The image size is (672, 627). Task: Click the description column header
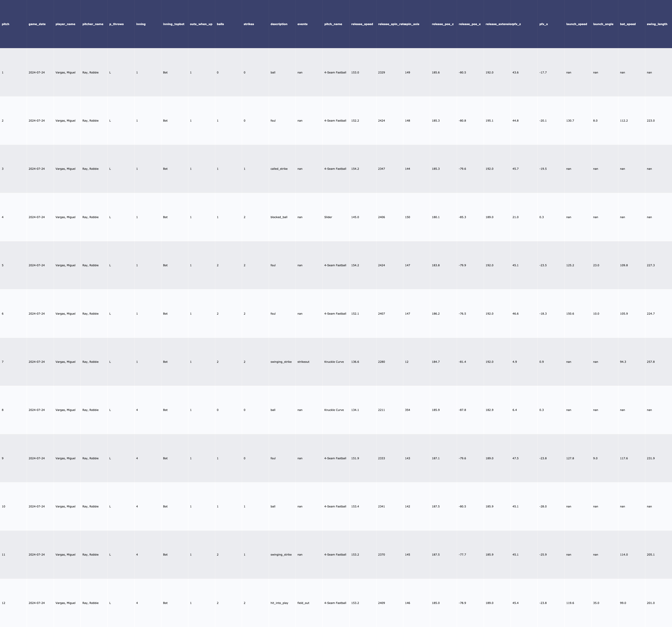[x=279, y=24]
